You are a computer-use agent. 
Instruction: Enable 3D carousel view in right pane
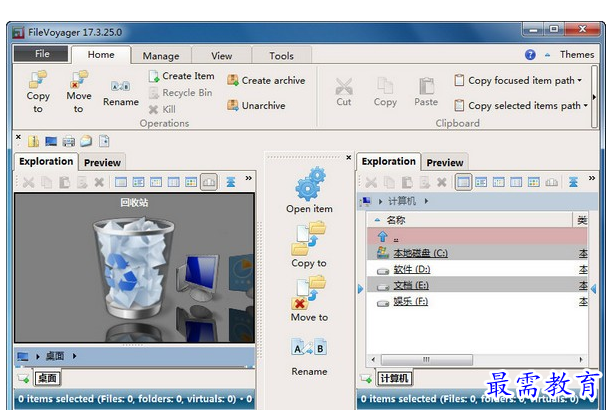(551, 182)
